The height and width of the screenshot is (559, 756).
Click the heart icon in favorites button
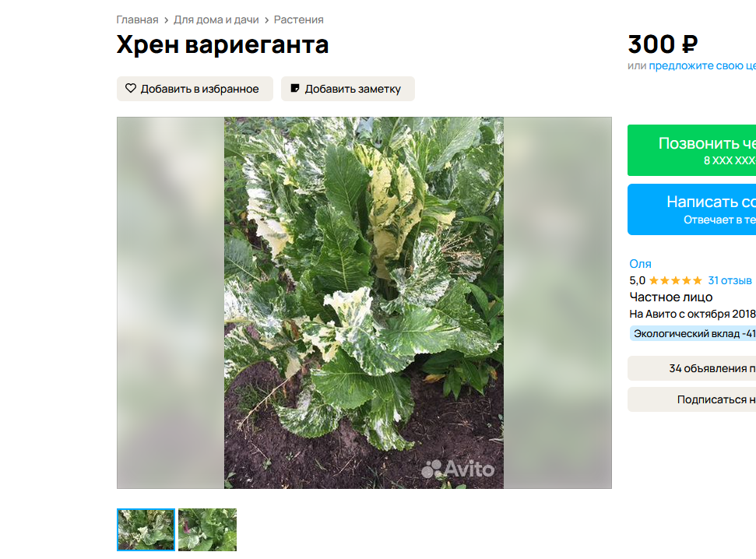point(131,88)
